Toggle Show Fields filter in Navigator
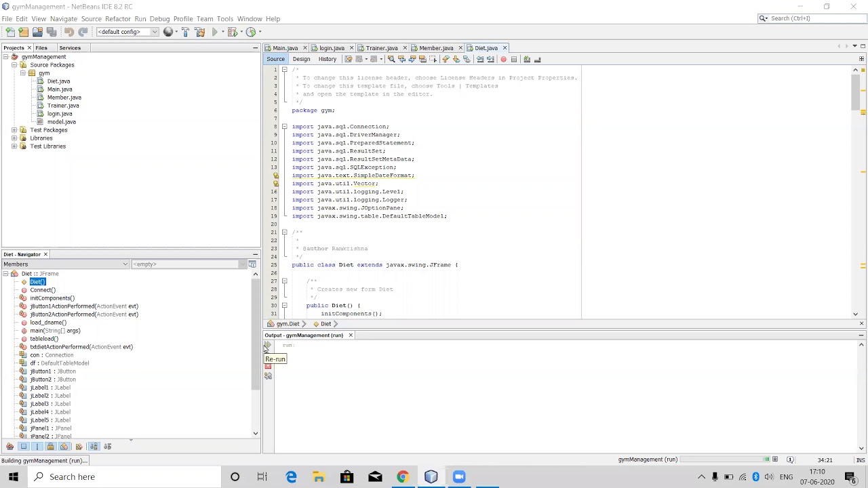The width and height of the screenshot is (868, 488). pyautogui.click(x=24, y=446)
